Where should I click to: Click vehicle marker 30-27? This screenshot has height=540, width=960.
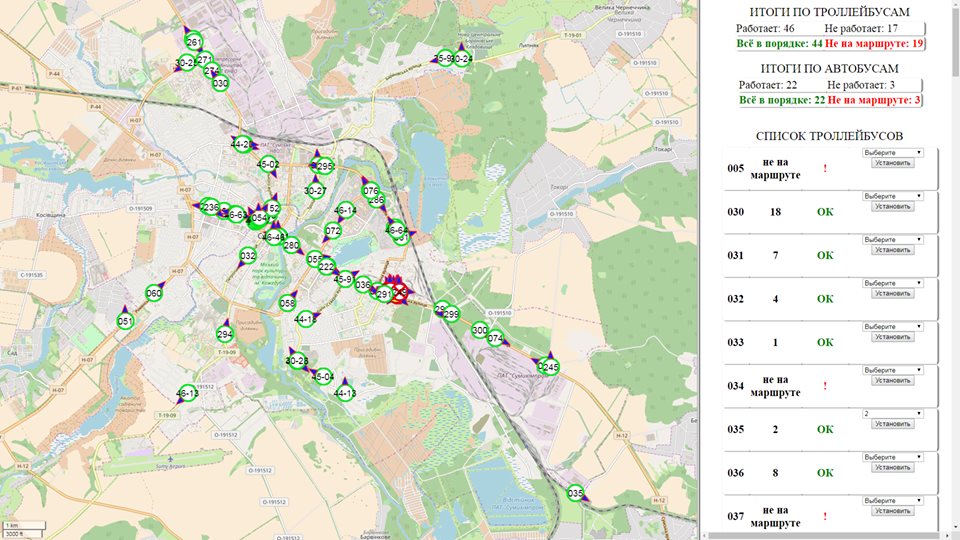tap(315, 190)
